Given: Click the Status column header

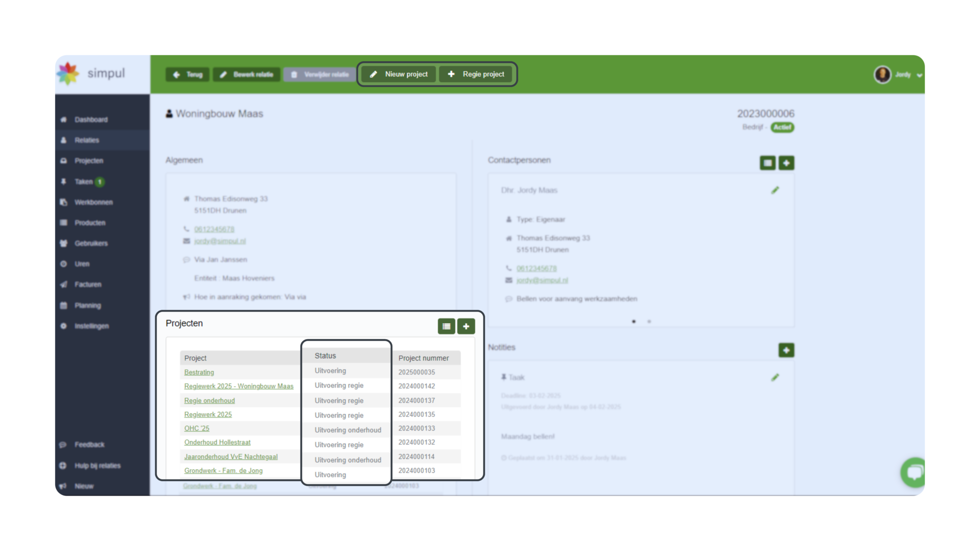Looking at the screenshot, I should click(325, 355).
